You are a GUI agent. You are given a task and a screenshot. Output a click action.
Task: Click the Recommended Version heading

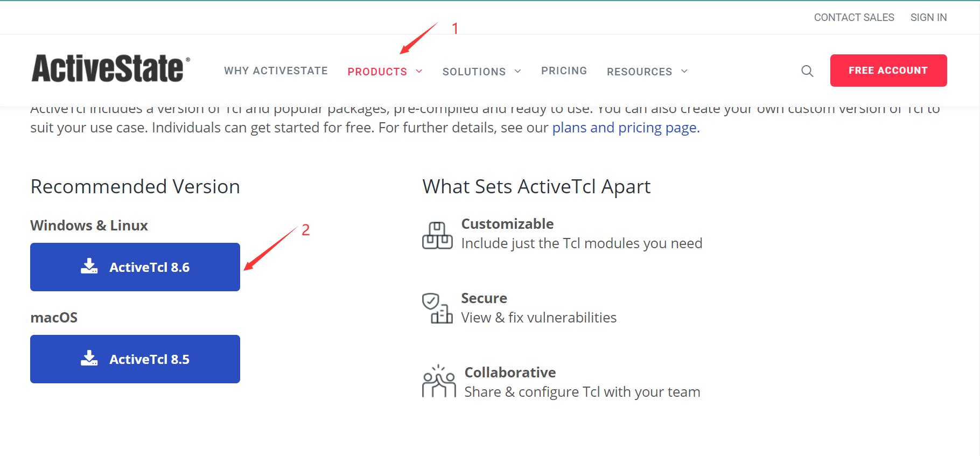135,186
